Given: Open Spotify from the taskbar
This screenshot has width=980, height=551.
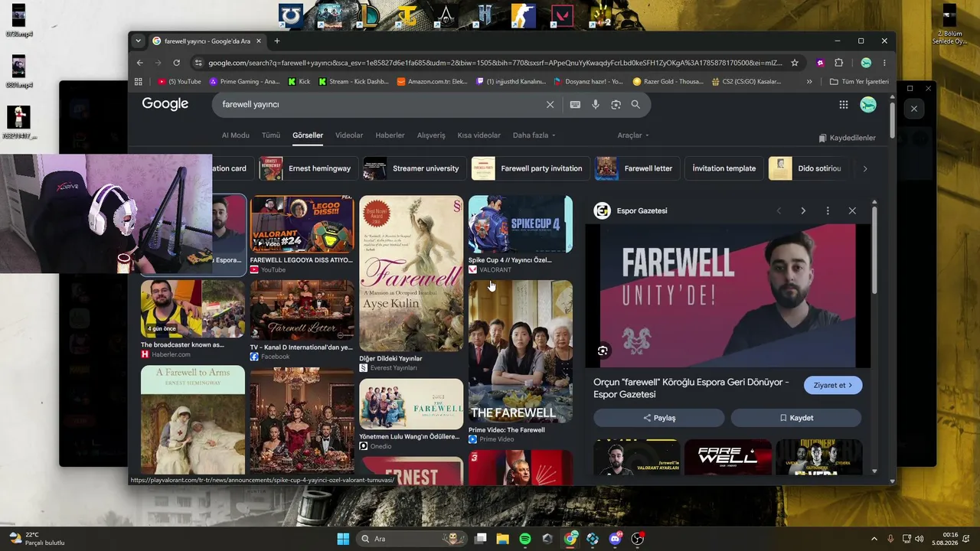Looking at the screenshot, I should click(525, 539).
